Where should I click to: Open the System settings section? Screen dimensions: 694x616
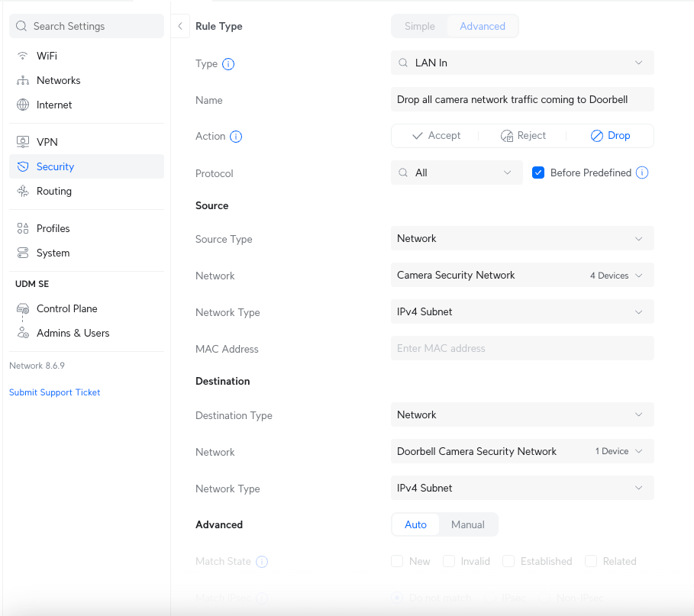pyautogui.click(x=87, y=253)
